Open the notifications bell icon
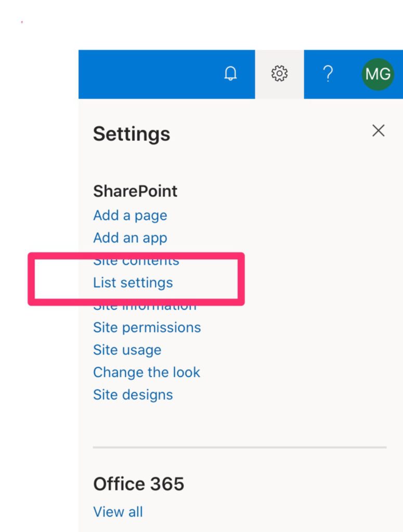 tap(230, 74)
